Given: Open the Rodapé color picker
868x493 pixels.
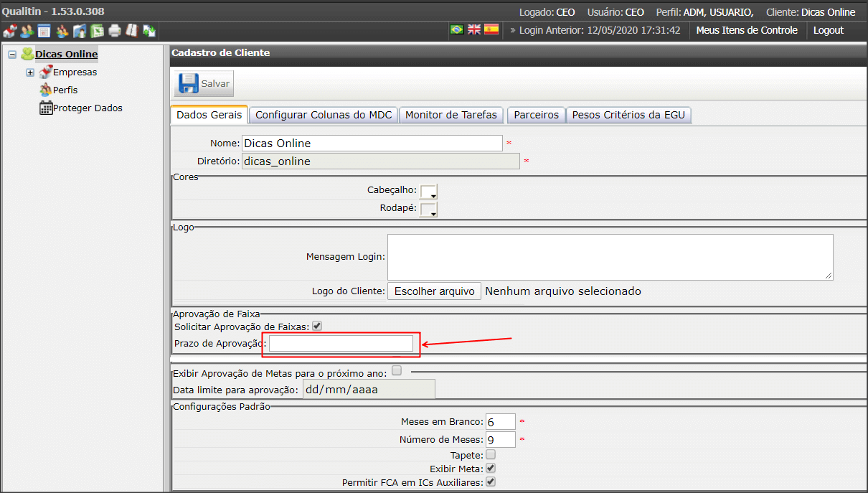Looking at the screenshot, I should tap(428, 209).
